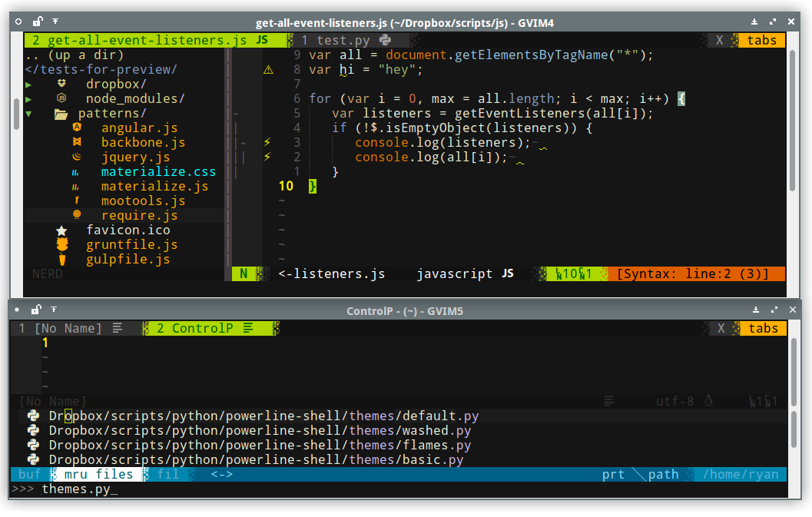
Task: Click the jQuery icon next to jquery.js
Action: click(x=77, y=157)
